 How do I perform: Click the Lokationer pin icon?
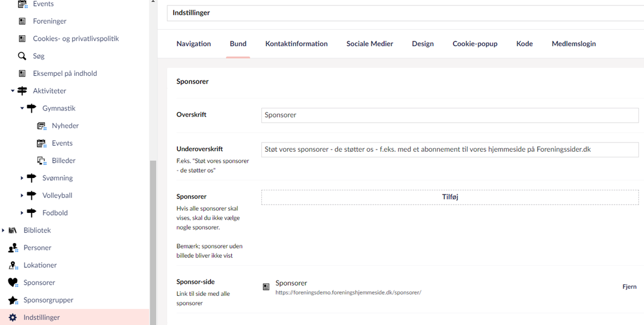[x=13, y=265]
